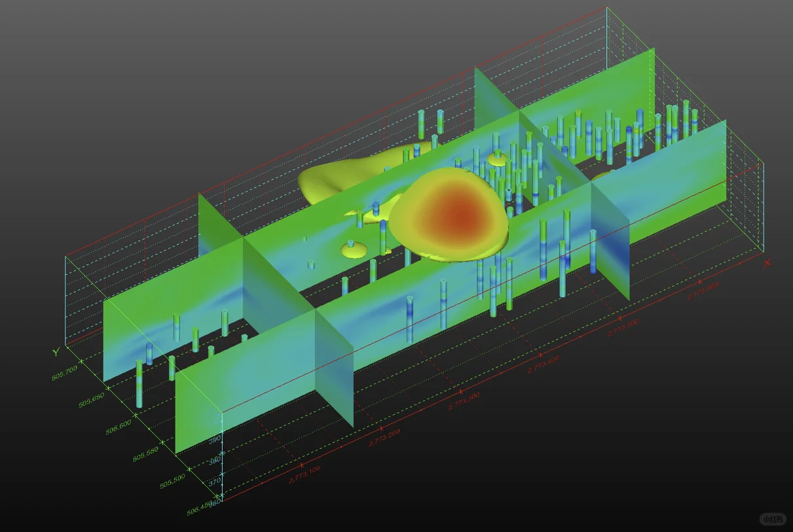Select the 505,600 Y-axis tick label
The width and height of the screenshot is (793, 532).
coord(119,427)
